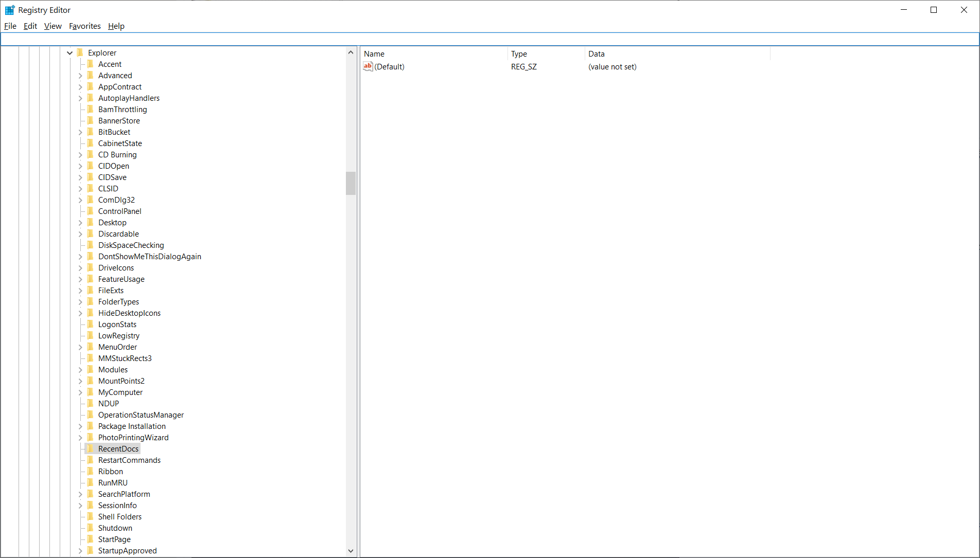Viewport: 980px width, 558px height.
Task: Expand the SearchPlatform key
Action: (x=80, y=494)
